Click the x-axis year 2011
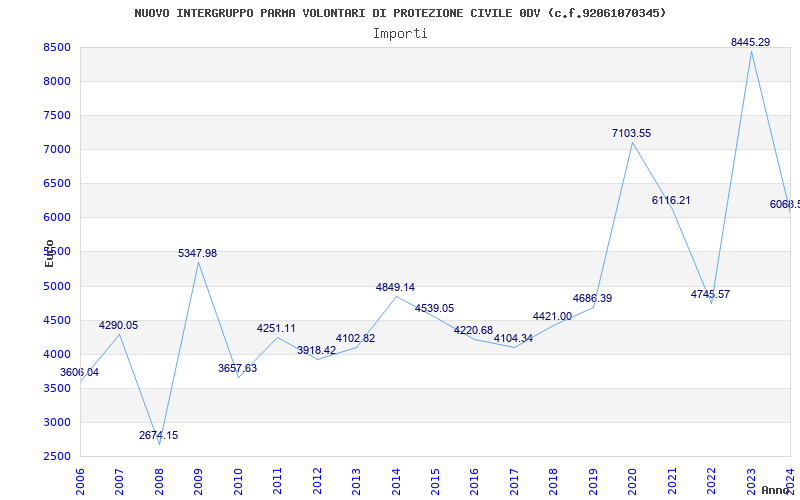This screenshot has width=800, height=500. [x=277, y=481]
